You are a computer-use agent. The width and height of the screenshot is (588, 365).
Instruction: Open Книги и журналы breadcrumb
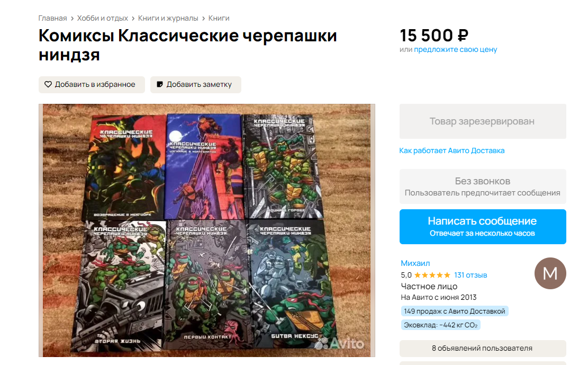[168, 18]
